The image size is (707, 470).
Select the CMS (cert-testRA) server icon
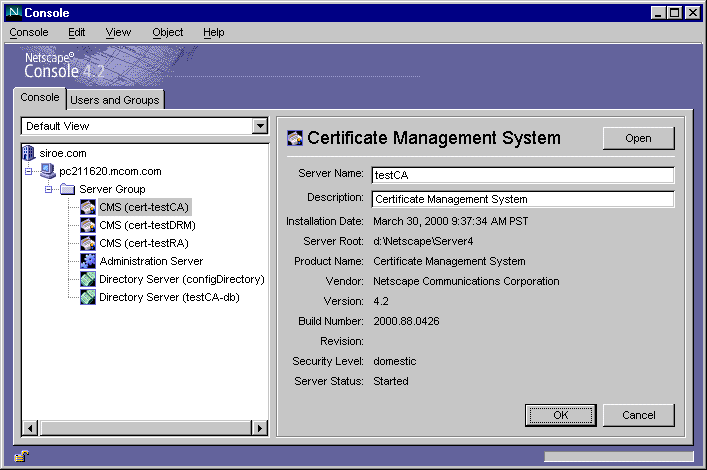click(x=88, y=243)
